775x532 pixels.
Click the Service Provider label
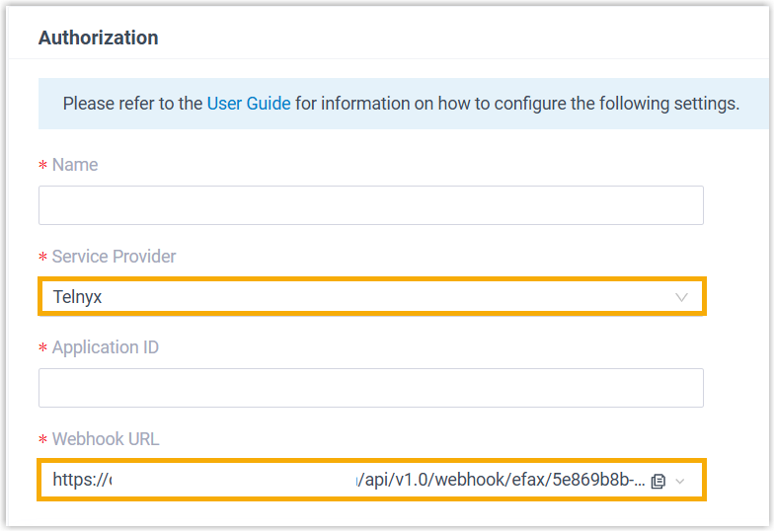click(x=114, y=257)
